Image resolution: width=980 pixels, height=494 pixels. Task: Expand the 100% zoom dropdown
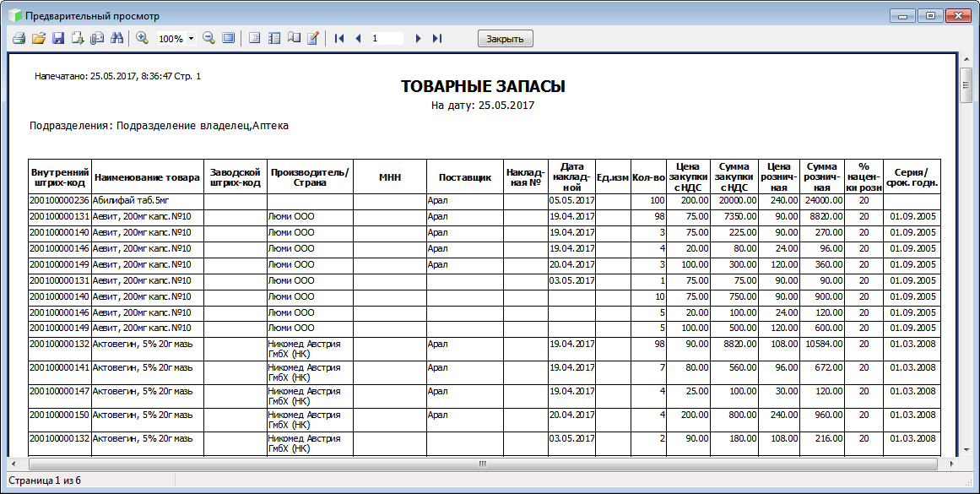tap(192, 39)
